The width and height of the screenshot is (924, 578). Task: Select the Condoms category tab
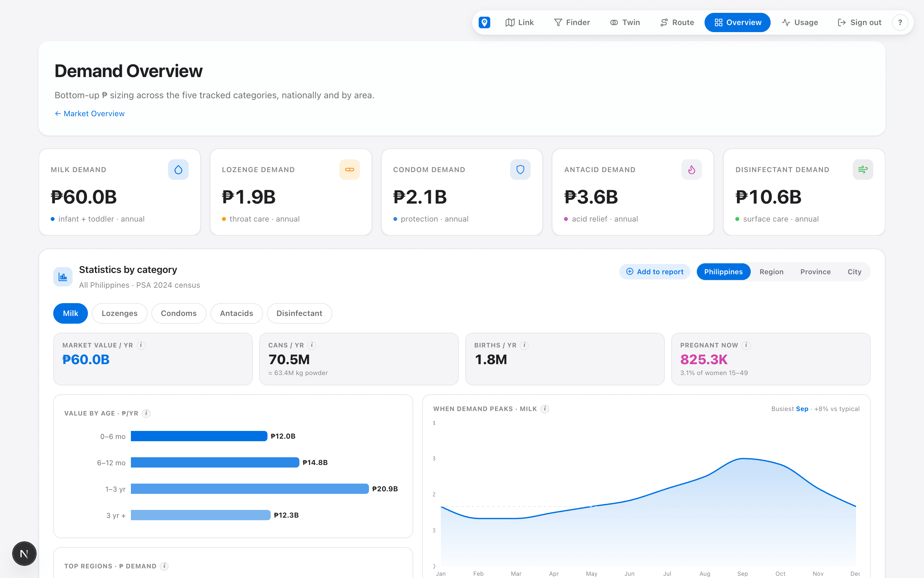(x=179, y=313)
